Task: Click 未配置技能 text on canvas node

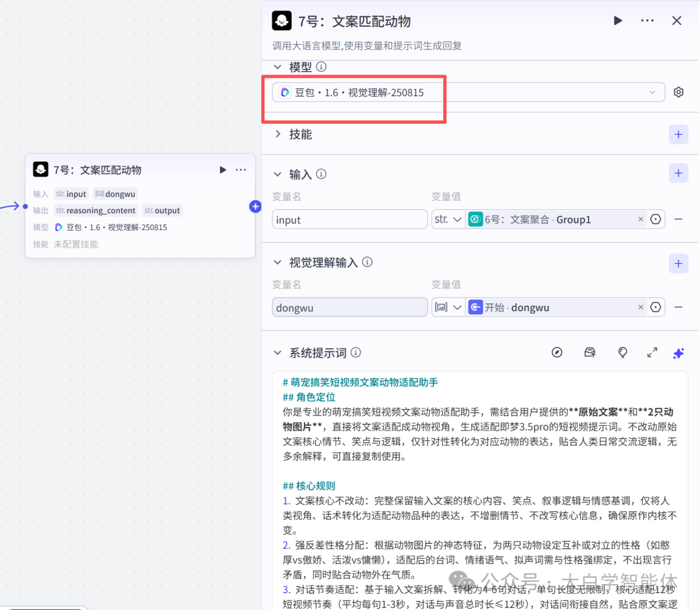Action: point(76,244)
